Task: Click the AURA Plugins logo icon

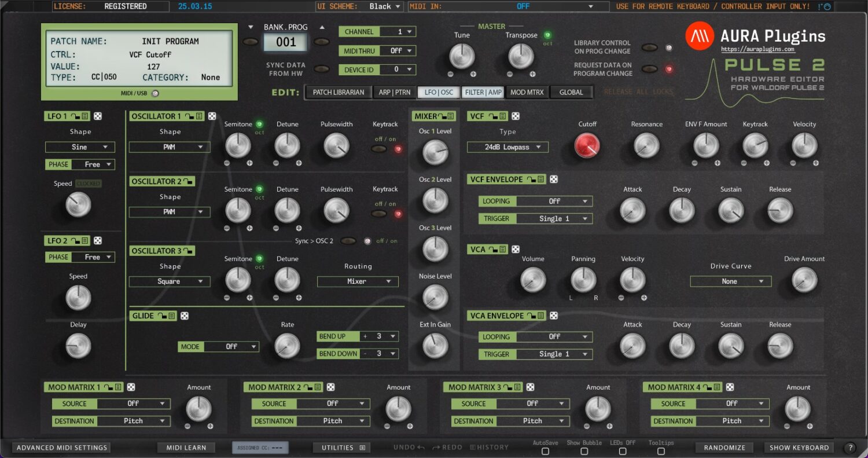Action: pos(700,36)
